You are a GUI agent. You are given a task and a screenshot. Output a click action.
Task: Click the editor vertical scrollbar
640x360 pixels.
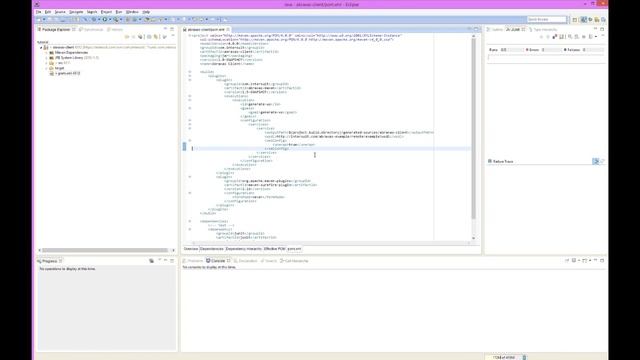pyautogui.click(x=473, y=129)
